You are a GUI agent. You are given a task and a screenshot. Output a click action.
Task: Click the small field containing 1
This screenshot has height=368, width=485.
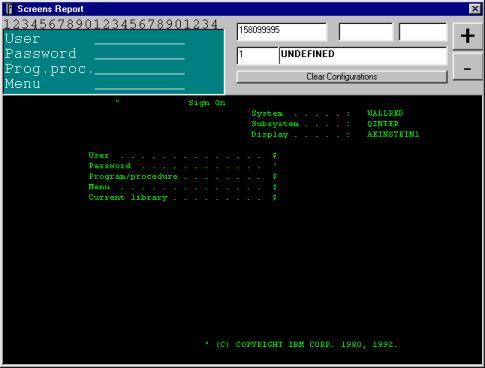[258, 56]
